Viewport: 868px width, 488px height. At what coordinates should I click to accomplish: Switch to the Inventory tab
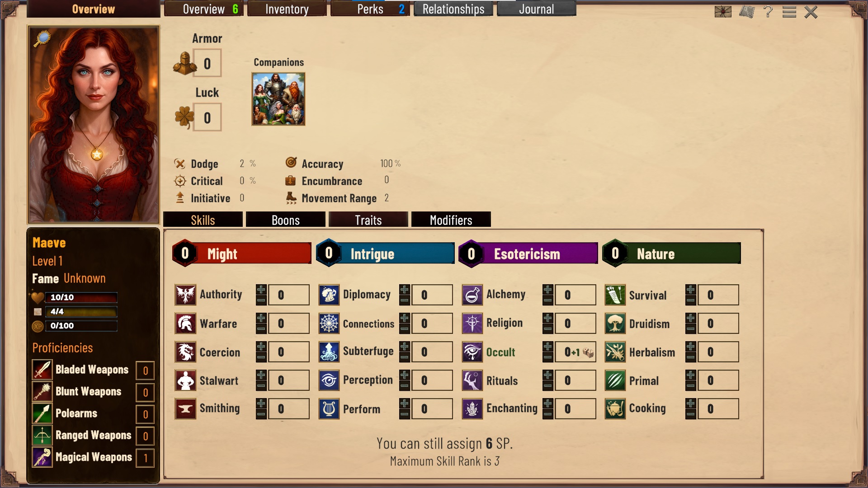point(287,9)
